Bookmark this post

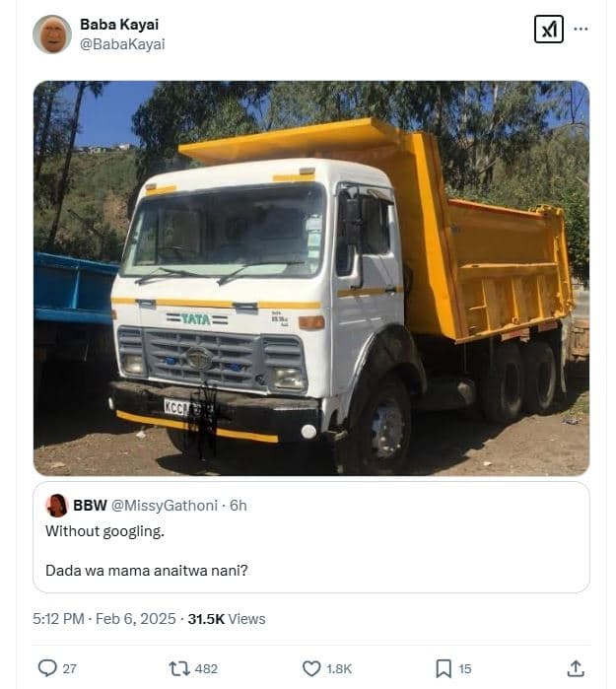pyautogui.click(x=444, y=667)
